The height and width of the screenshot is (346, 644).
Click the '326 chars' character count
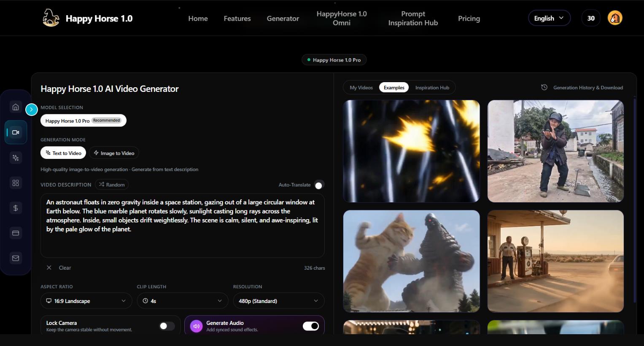[x=314, y=268]
